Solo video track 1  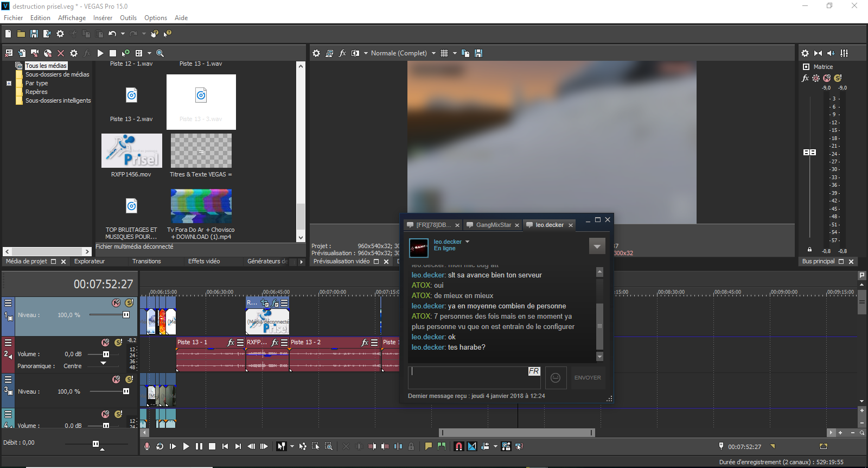(x=129, y=303)
